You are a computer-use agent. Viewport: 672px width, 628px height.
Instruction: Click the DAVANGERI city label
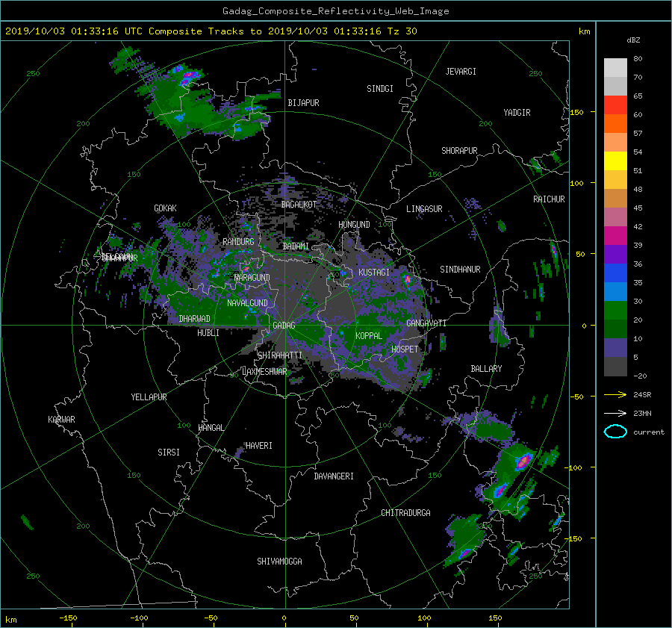[334, 476]
